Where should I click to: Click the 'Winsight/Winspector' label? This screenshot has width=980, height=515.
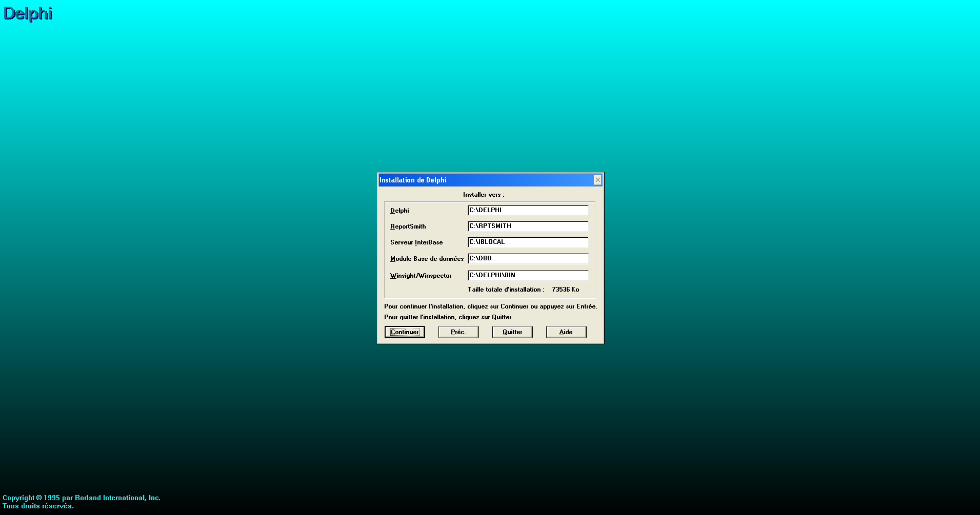[421, 276]
